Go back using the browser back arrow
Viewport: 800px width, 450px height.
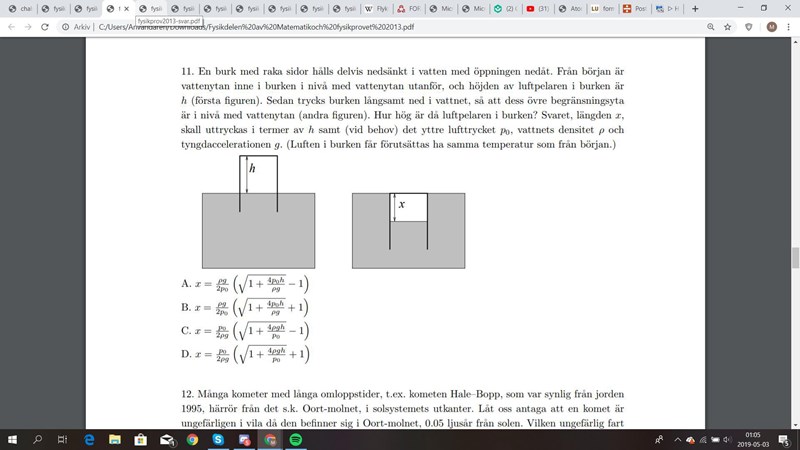pos(12,27)
